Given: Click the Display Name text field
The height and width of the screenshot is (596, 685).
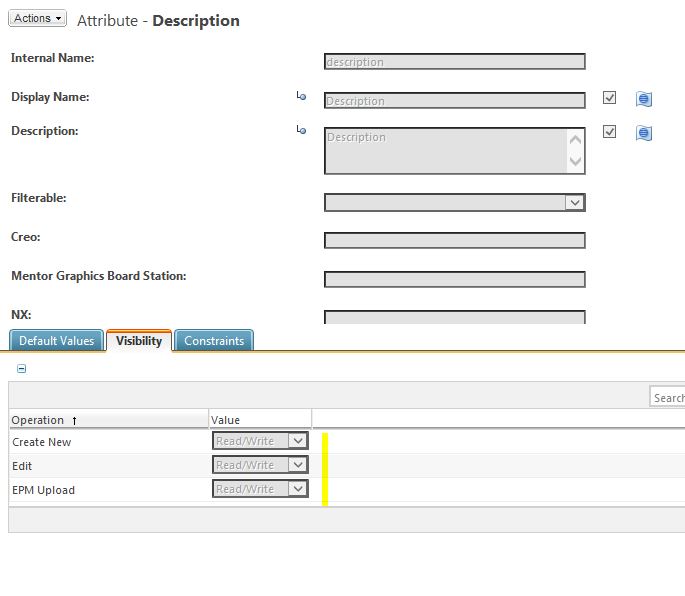Looking at the screenshot, I should 454,100.
